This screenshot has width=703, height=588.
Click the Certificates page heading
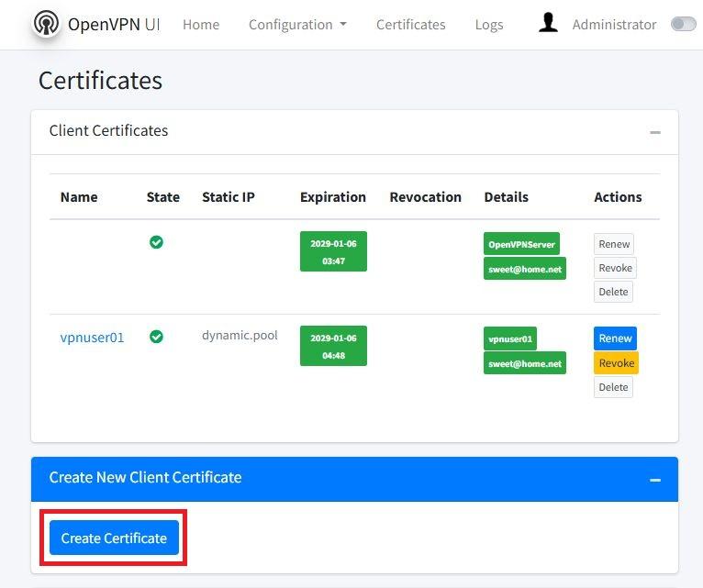[x=100, y=81]
